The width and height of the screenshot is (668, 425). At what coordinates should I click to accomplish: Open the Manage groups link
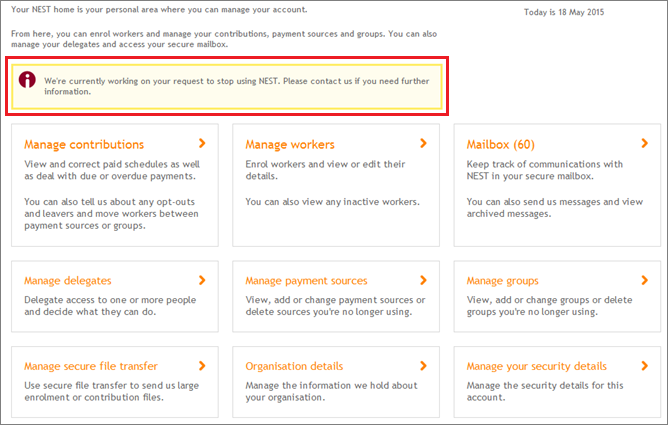coord(502,281)
